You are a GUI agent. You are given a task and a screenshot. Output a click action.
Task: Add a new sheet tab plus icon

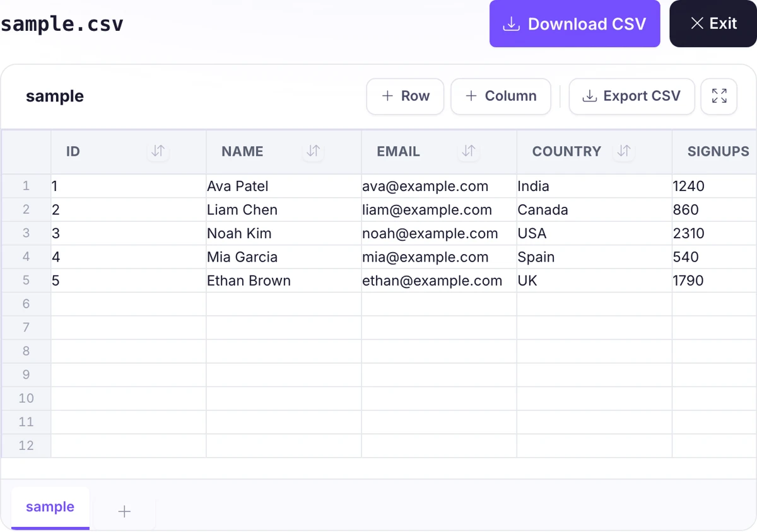pos(124,511)
